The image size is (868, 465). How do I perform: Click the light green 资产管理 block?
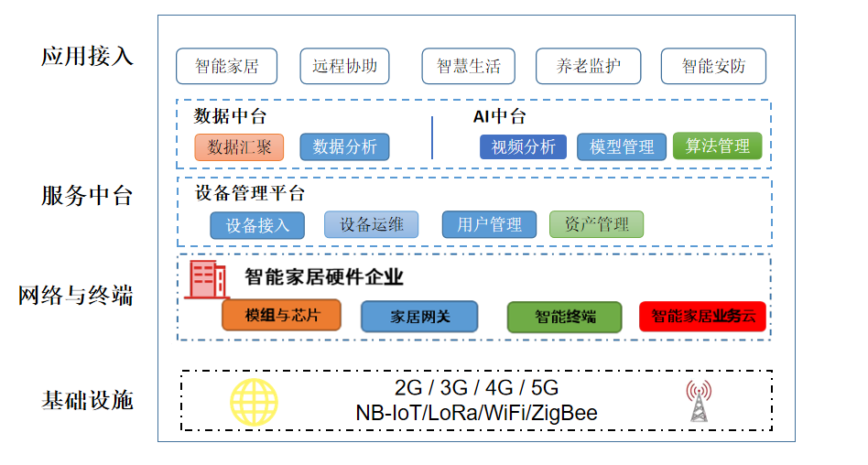coord(596,224)
